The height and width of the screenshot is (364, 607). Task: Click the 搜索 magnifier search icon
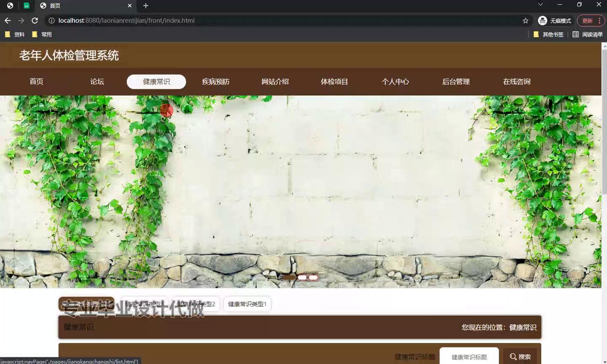pyautogui.click(x=513, y=356)
